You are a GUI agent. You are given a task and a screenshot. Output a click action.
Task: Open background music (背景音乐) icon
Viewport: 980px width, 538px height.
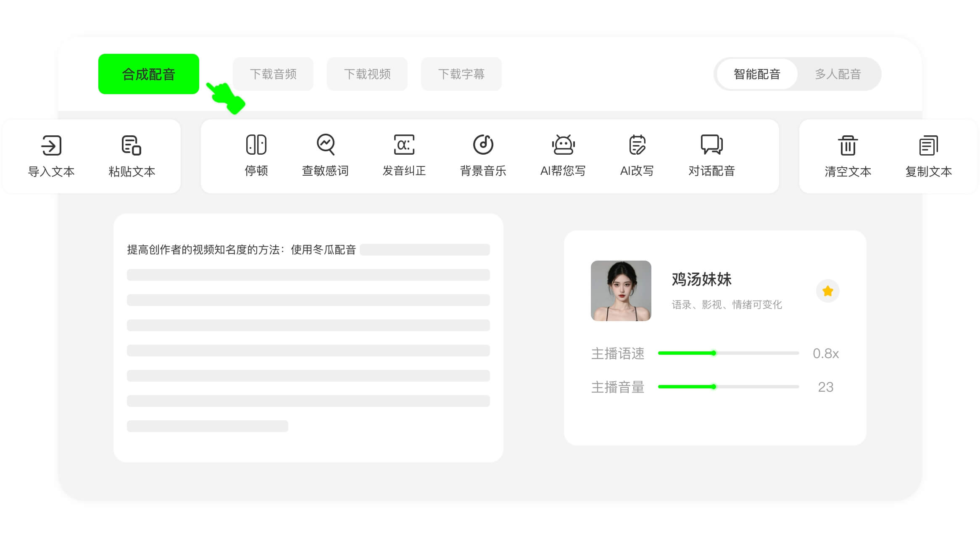483,145
